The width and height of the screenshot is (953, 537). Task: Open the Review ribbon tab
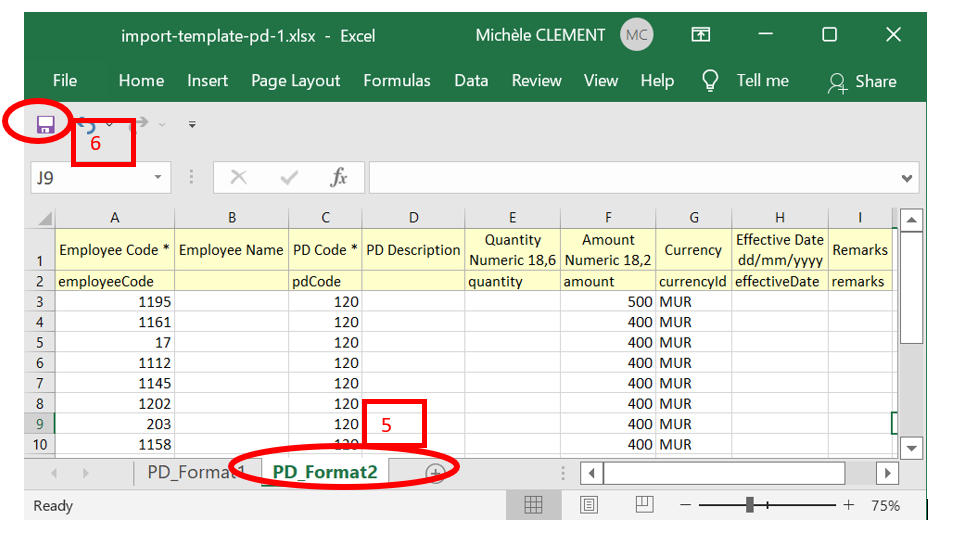click(536, 81)
